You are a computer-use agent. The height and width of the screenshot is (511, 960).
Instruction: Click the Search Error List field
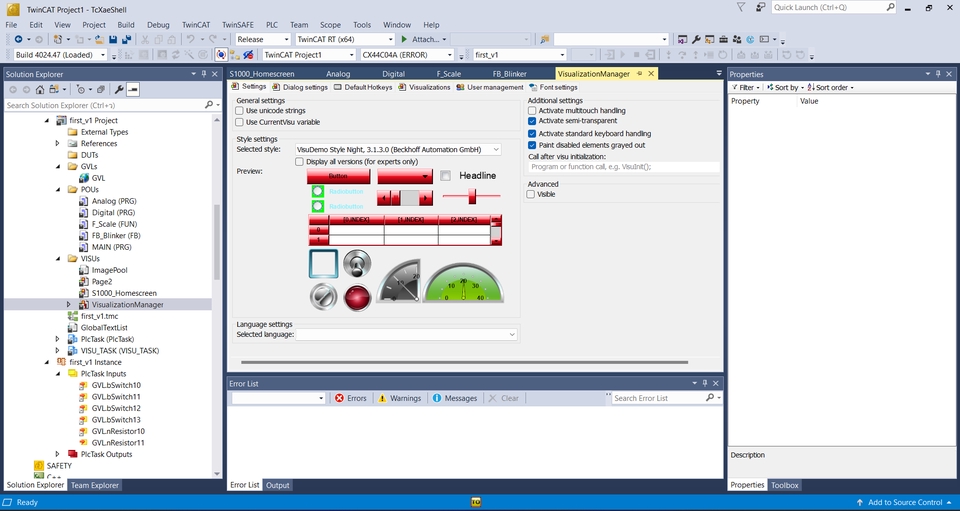point(658,398)
